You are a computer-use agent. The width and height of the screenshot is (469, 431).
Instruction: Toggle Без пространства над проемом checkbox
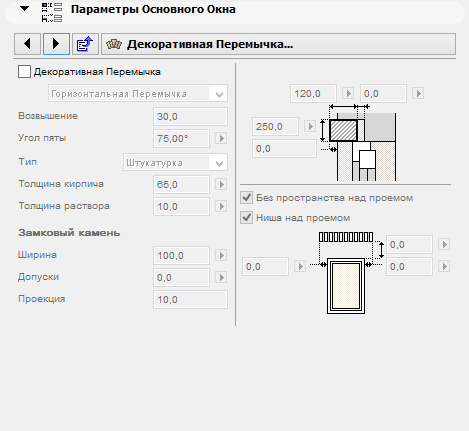click(246, 198)
